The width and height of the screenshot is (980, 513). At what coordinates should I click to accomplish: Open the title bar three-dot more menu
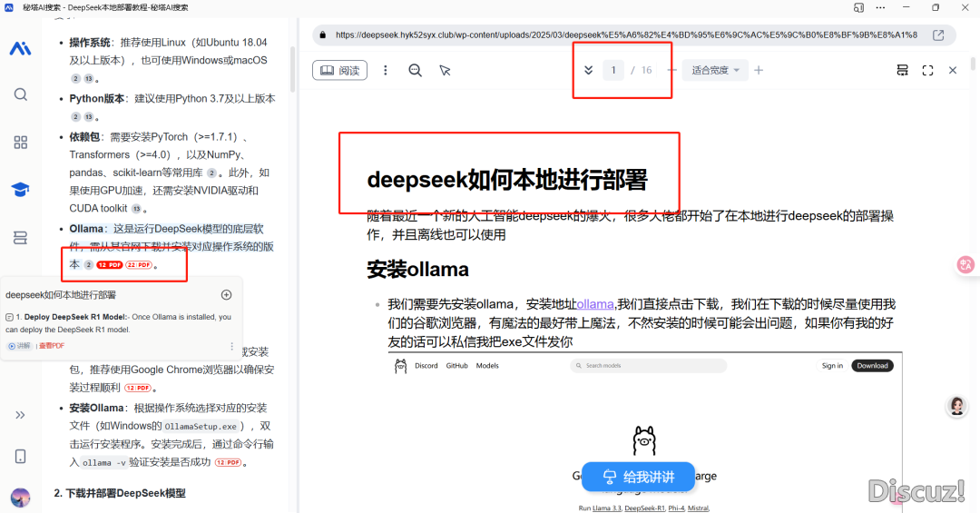(x=880, y=7)
